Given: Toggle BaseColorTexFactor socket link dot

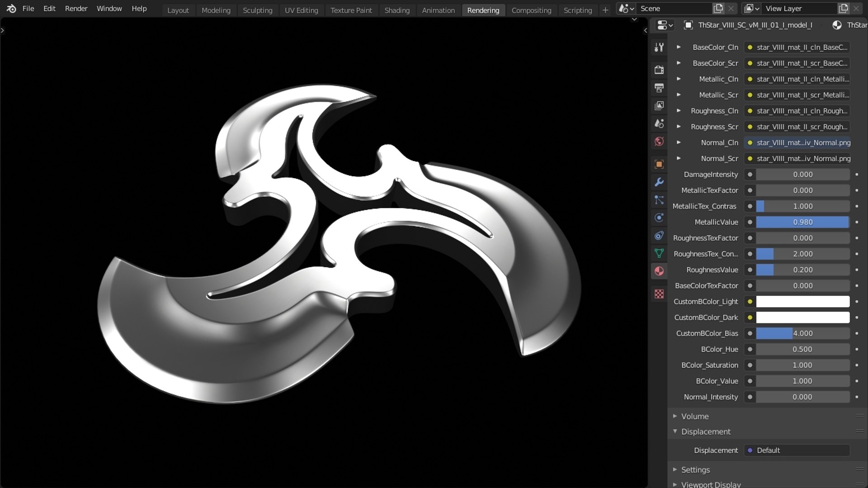Looking at the screenshot, I should [750, 286].
